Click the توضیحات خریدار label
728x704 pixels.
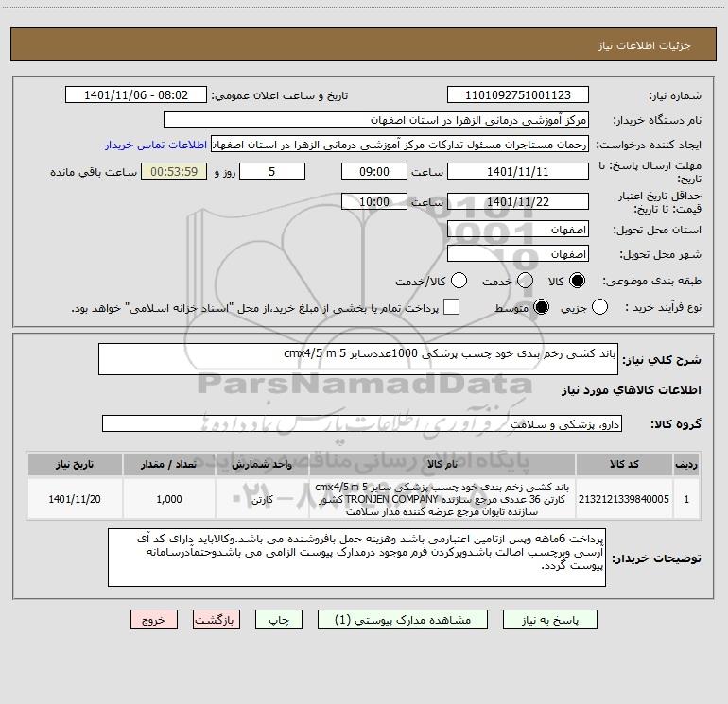pyautogui.click(x=657, y=558)
